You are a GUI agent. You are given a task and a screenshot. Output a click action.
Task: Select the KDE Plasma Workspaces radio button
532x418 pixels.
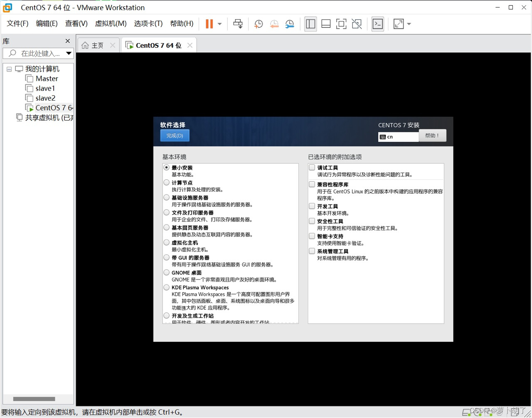pyautogui.click(x=167, y=287)
